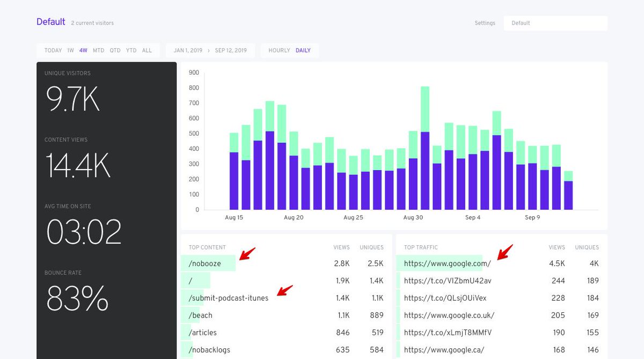Show ALL time data

click(x=147, y=50)
